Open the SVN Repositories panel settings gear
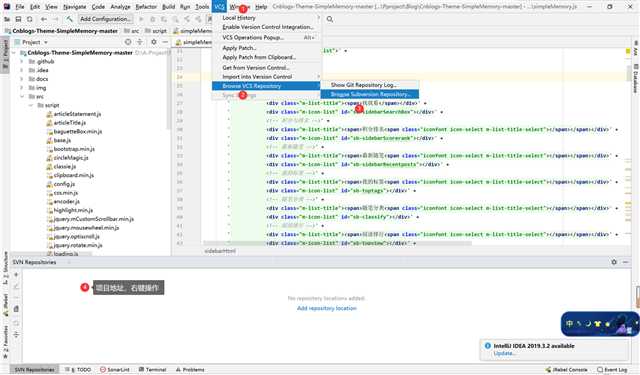 coord(614,262)
